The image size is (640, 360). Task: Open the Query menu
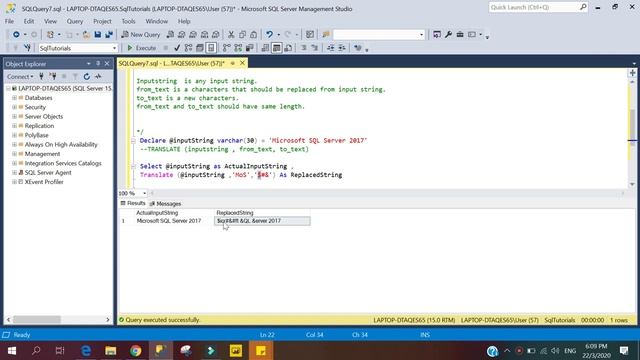click(75, 21)
